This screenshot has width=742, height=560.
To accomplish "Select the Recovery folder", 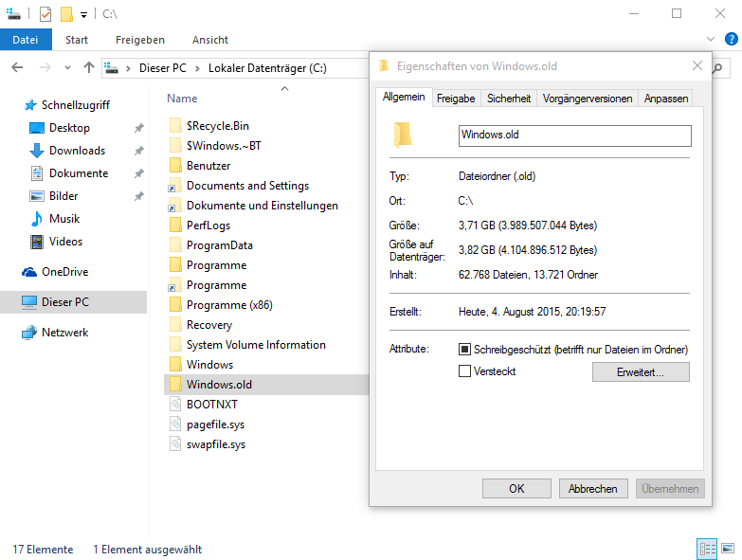I will (x=209, y=325).
